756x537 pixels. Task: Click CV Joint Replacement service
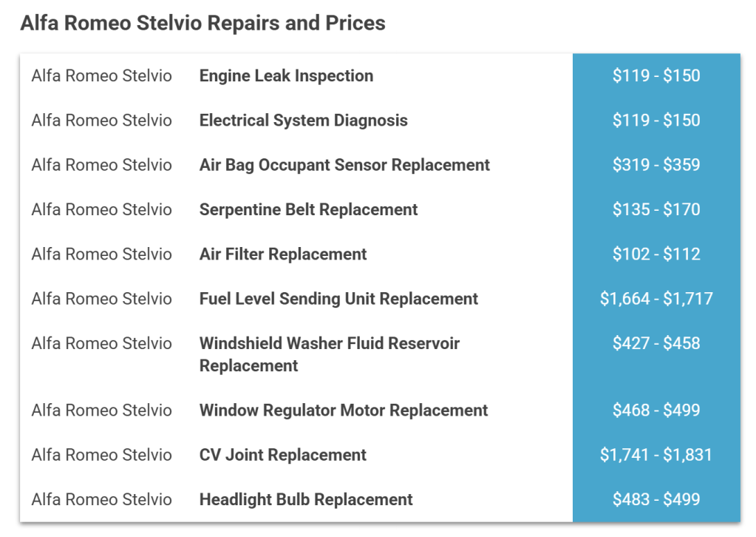coord(282,455)
